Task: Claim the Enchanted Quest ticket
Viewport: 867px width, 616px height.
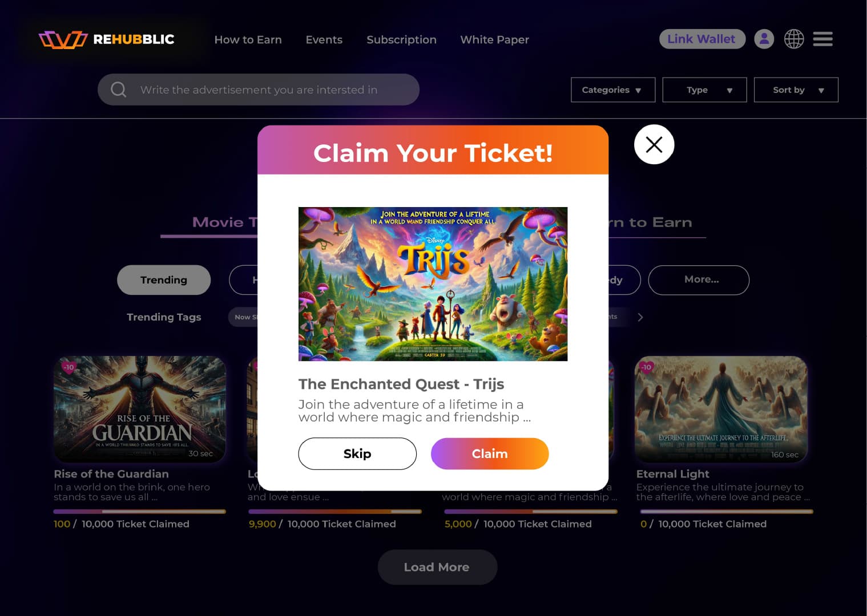Action: tap(490, 453)
